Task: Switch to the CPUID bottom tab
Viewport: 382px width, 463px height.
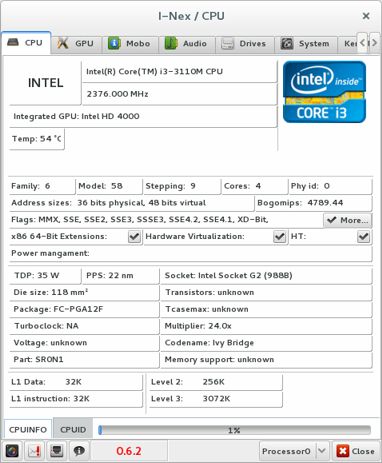Action: tap(73, 429)
